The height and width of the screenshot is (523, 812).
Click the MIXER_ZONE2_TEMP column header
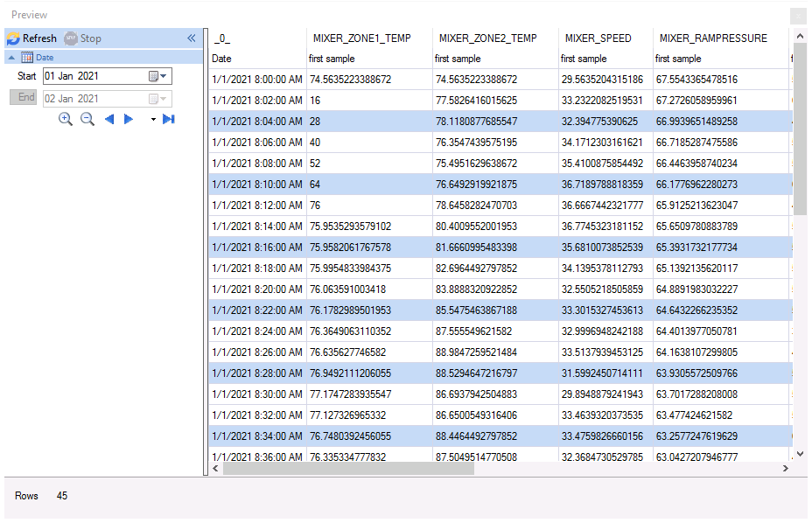click(488, 38)
